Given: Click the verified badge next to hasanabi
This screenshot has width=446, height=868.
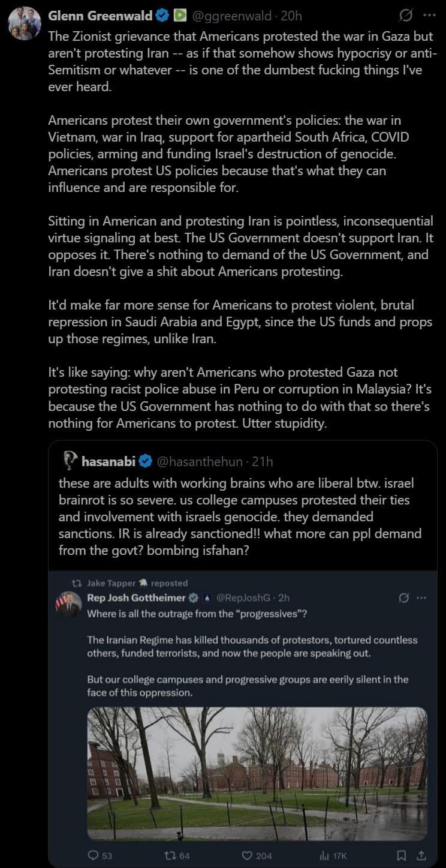Looking at the screenshot, I should click(146, 461).
